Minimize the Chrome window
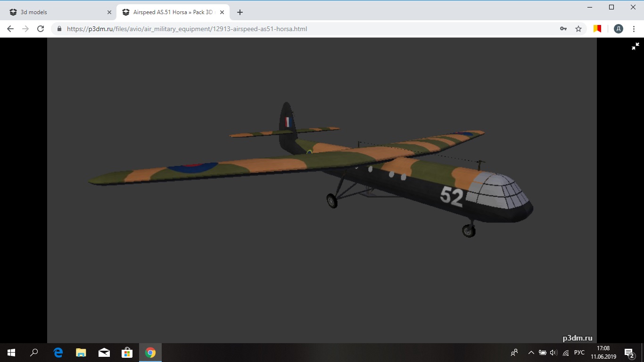This screenshot has width=644, height=362. 590,7
